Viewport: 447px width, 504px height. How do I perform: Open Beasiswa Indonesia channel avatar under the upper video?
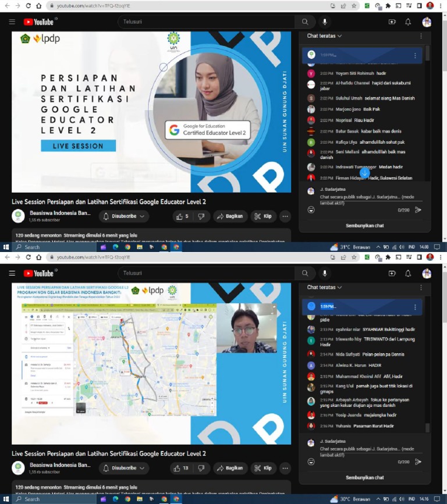[x=18, y=216]
